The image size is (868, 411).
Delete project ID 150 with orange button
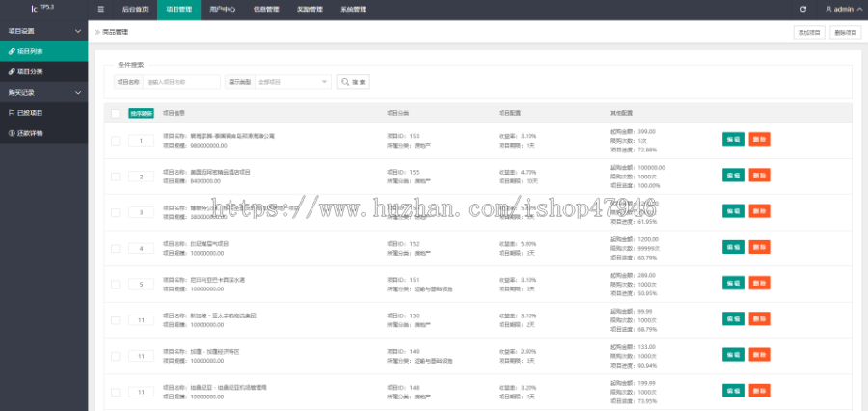760,319
